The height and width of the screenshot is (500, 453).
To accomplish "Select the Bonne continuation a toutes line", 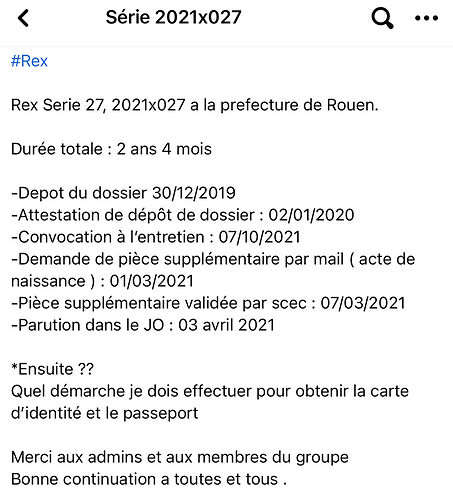I will (x=149, y=479).
